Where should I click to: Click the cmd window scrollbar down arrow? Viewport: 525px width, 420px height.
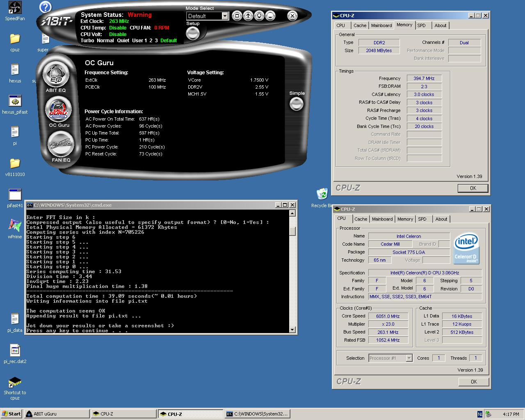click(x=292, y=330)
